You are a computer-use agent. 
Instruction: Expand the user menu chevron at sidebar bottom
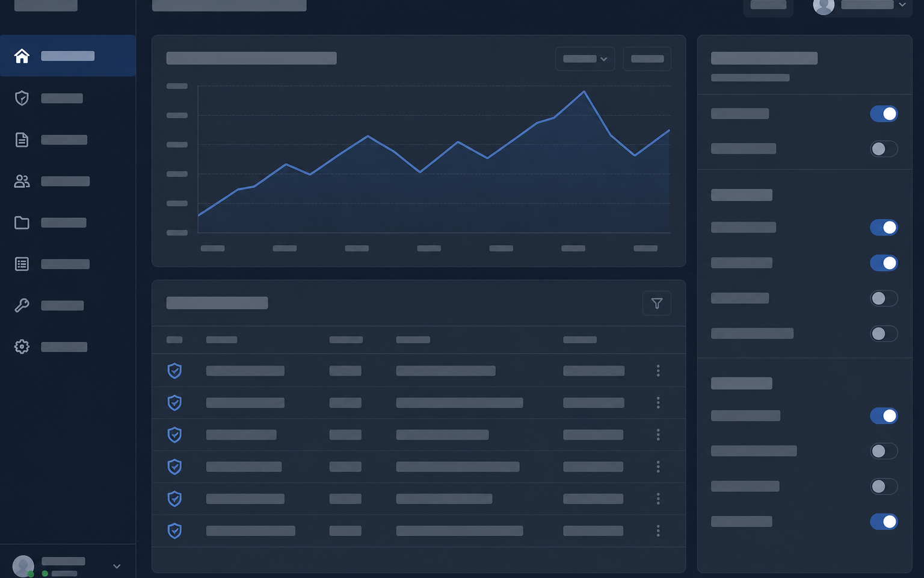pyautogui.click(x=117, y=567)
